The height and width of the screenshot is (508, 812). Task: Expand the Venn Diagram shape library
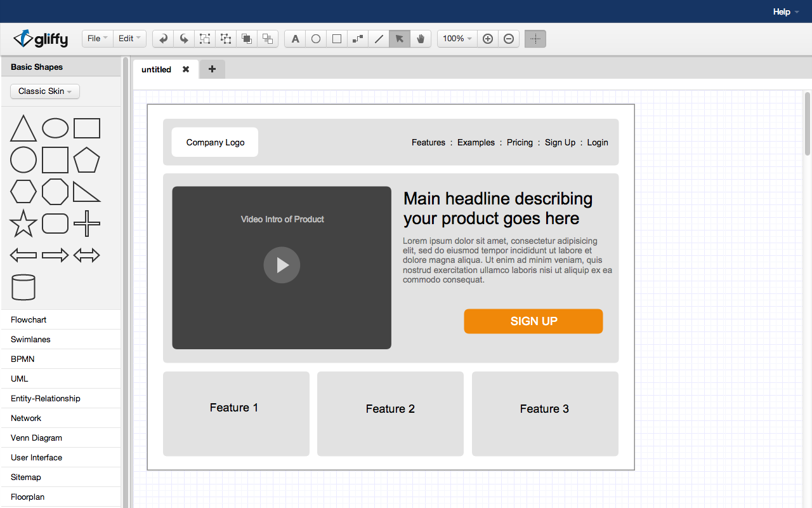tap(60, 438)
